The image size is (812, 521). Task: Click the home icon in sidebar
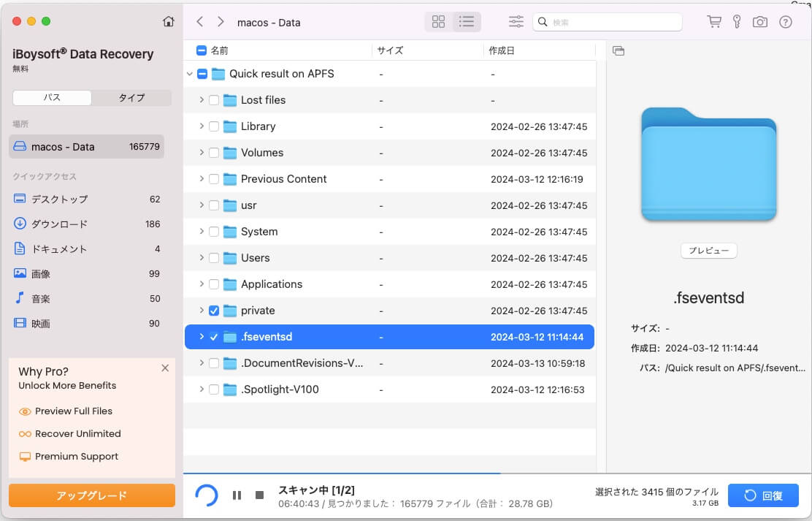pos(169,22)
